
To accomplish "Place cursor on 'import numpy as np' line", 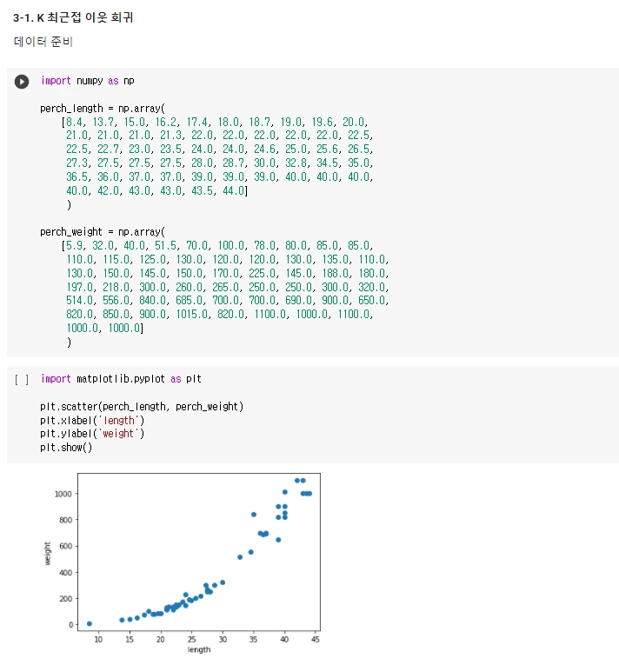I will 87,81.
